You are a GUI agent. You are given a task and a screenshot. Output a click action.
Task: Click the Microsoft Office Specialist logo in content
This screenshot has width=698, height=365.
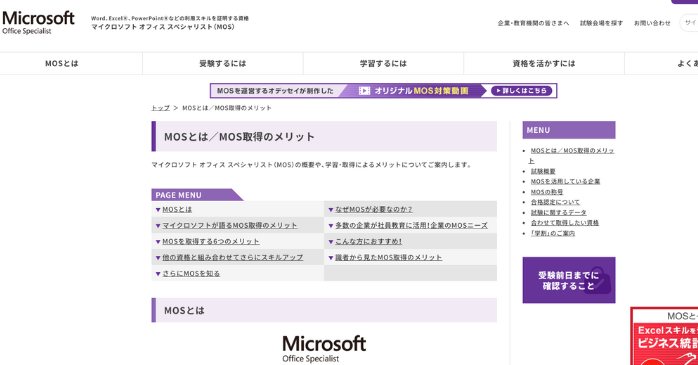pyautogui.click(x=324, y=349)
